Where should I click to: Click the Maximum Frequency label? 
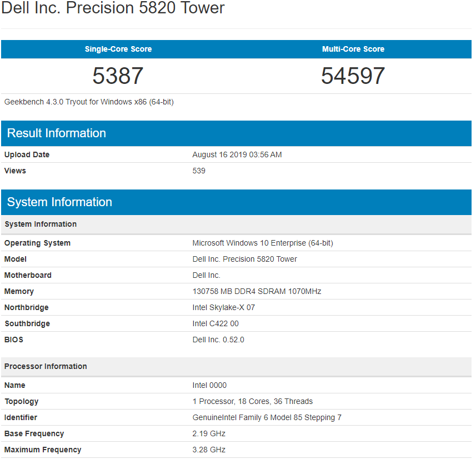(x=43, y=450)
